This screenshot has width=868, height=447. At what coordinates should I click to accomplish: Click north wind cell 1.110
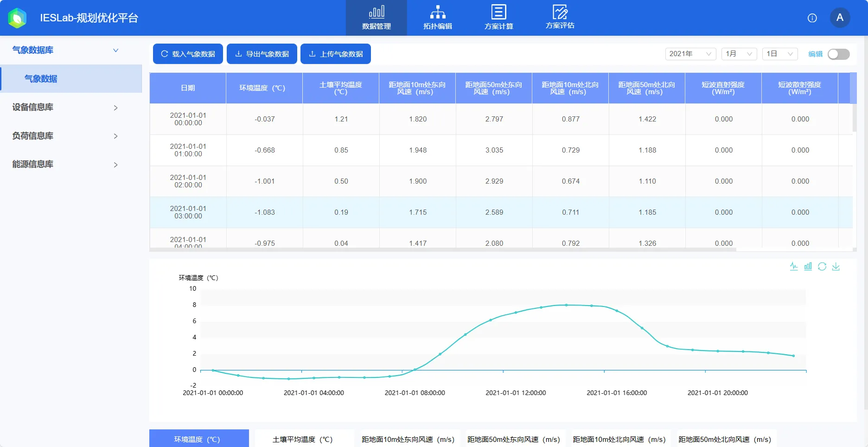647,181
